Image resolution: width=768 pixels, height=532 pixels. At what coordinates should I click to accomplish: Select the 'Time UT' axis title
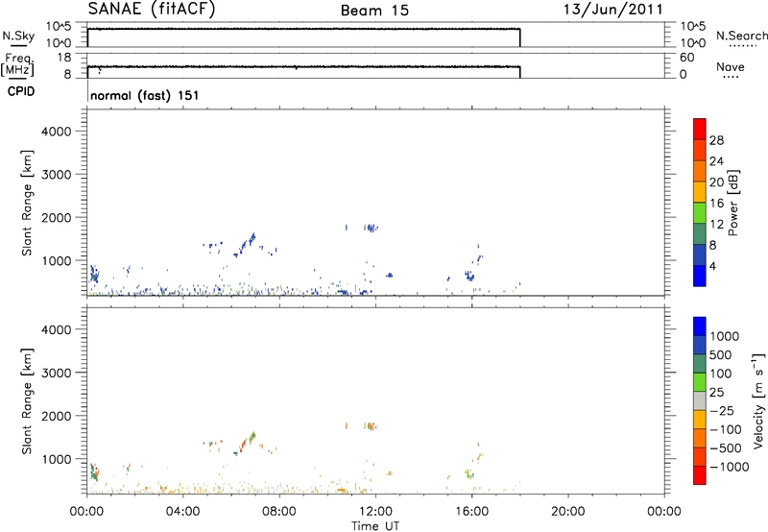pyautogui.click(x=375, y=526)
